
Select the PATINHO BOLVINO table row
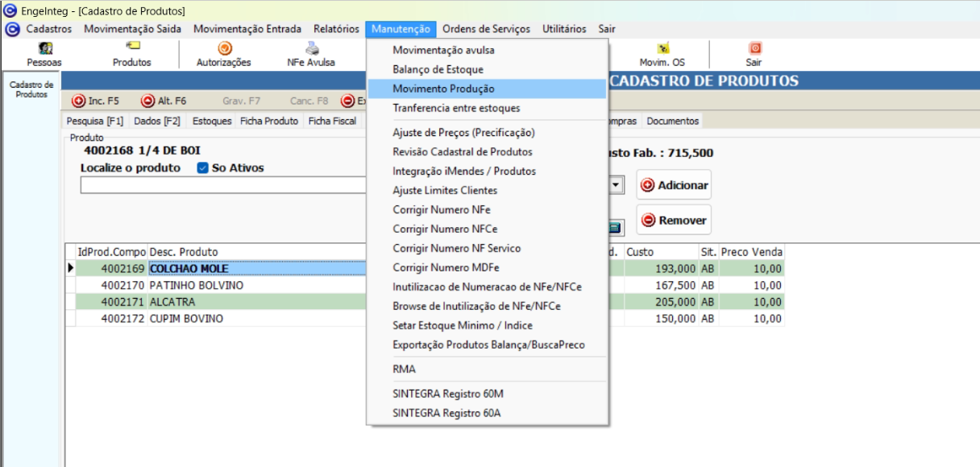point(196,285)
